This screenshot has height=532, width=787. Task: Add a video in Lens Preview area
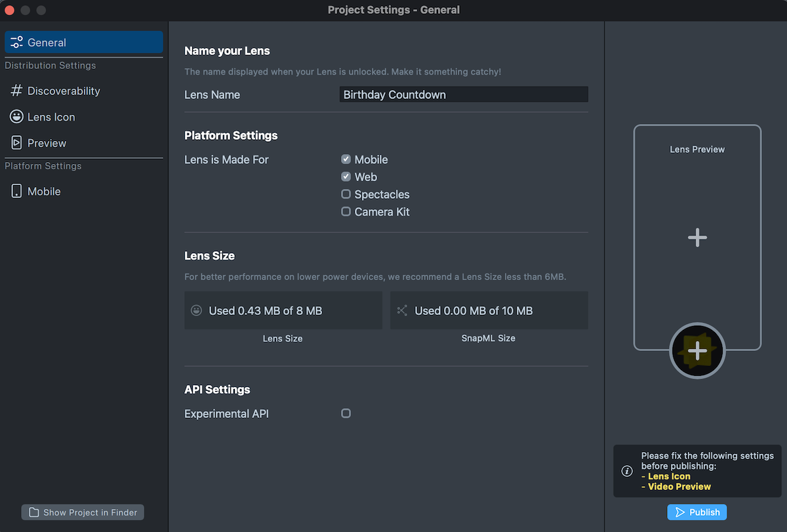[x=696, y=237]
